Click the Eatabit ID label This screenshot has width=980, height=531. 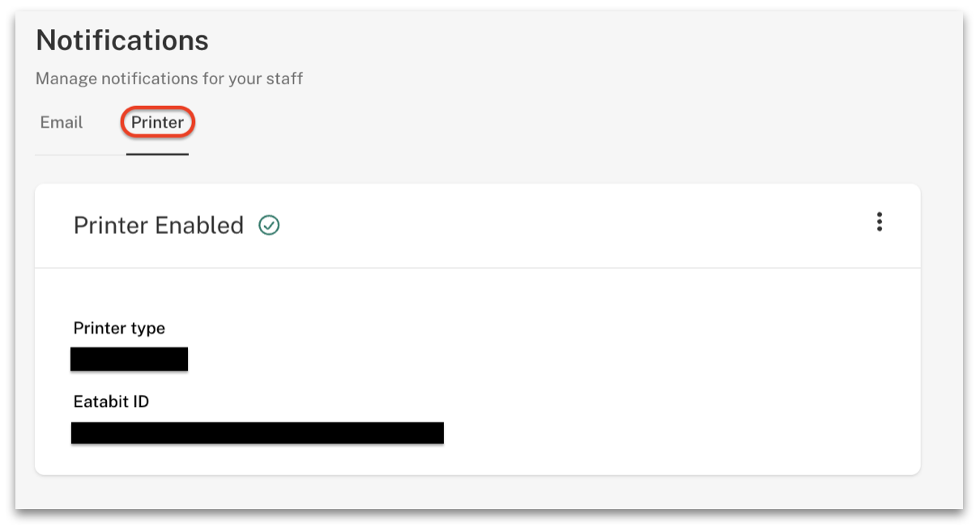(111, 401)
